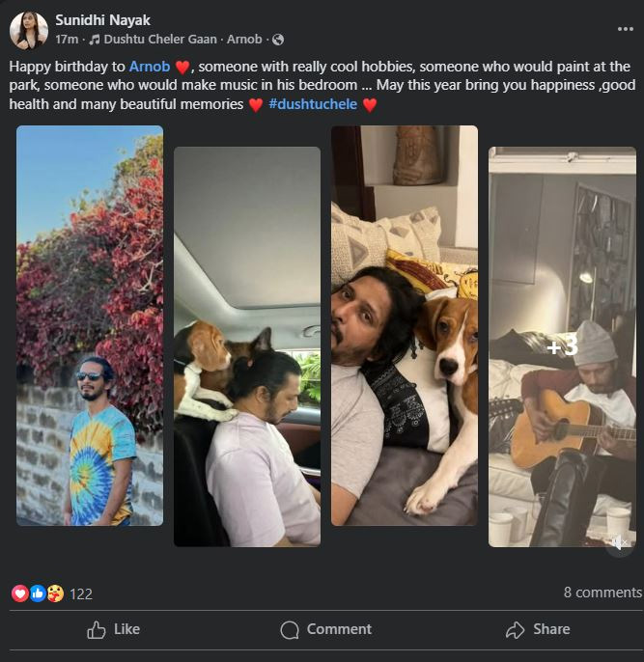Viewport: 644px width, 662px height.
Task: Click the 17m post timestamp
Action: tap(67, 40)
